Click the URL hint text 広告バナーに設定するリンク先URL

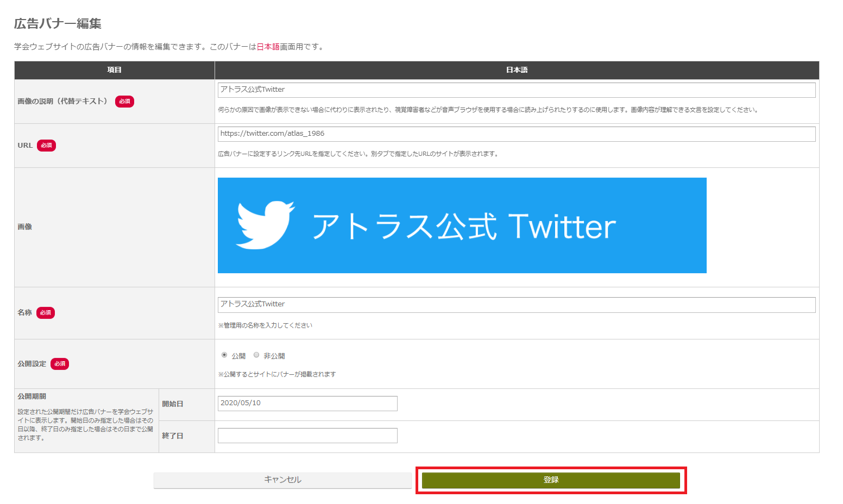358,154
